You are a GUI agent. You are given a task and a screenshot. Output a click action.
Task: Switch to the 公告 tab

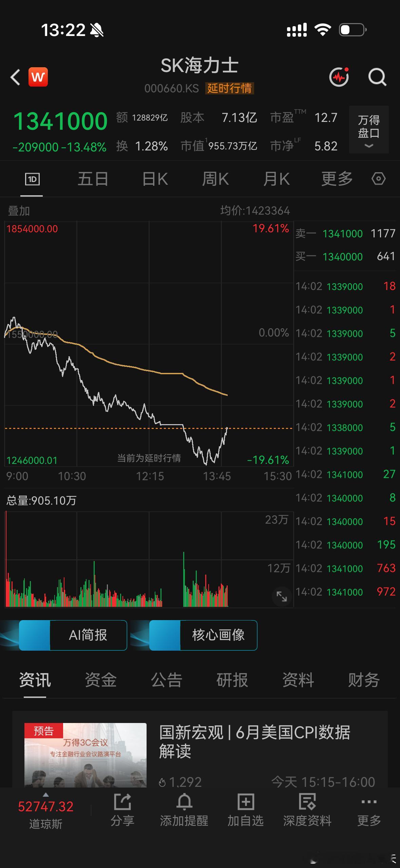click(167, 680)
